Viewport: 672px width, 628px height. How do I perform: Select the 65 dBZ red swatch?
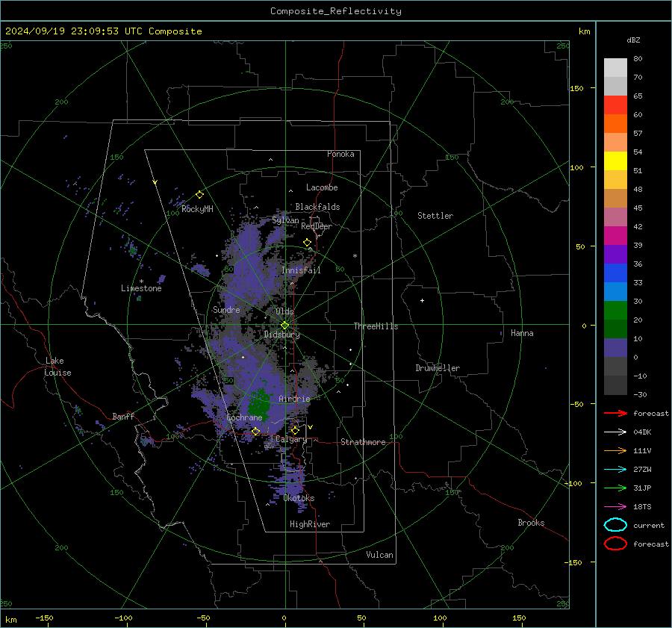[x=615, y=105]
